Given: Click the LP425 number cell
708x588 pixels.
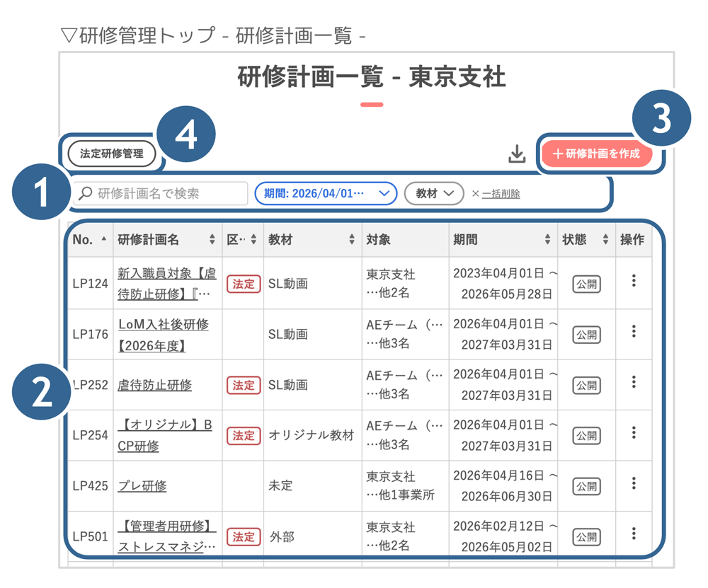Looking at the screenshot, I should pos(91,486).
